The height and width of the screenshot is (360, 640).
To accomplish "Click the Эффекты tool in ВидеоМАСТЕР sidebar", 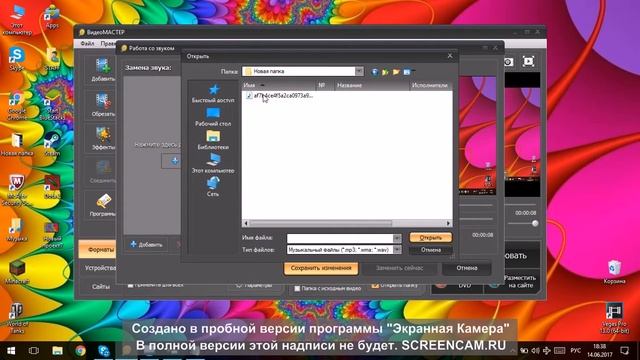I will click(102, 138).
